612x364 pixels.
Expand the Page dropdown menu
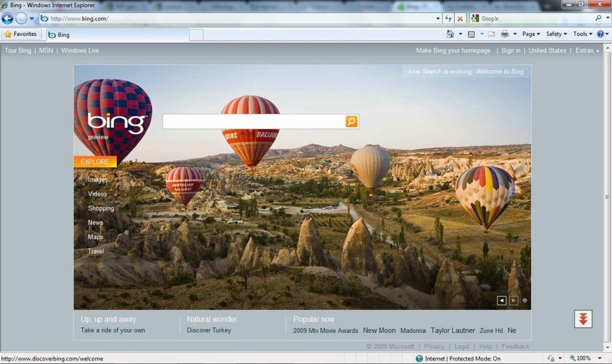pyautogui.click(x=531, y=34)
